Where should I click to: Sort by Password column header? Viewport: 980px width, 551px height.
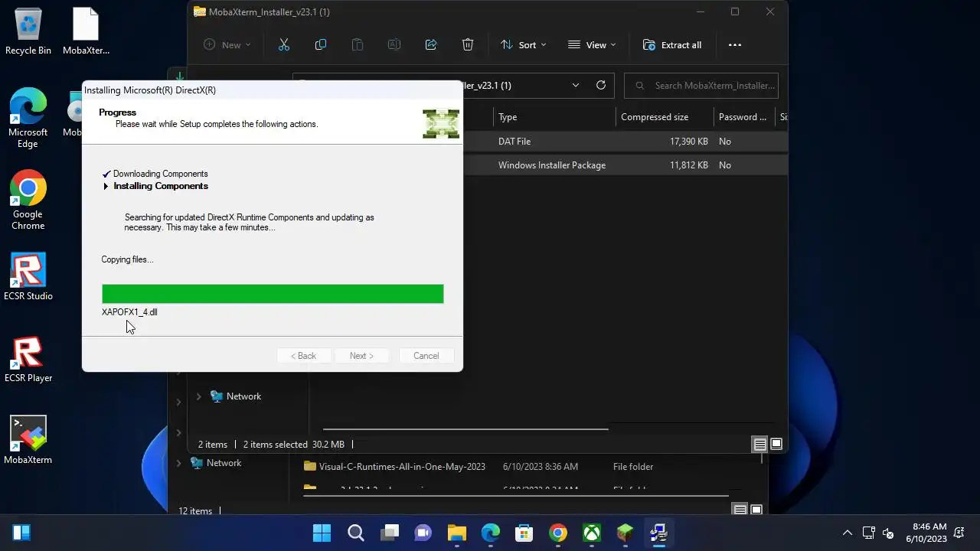[x=743, y=117]
